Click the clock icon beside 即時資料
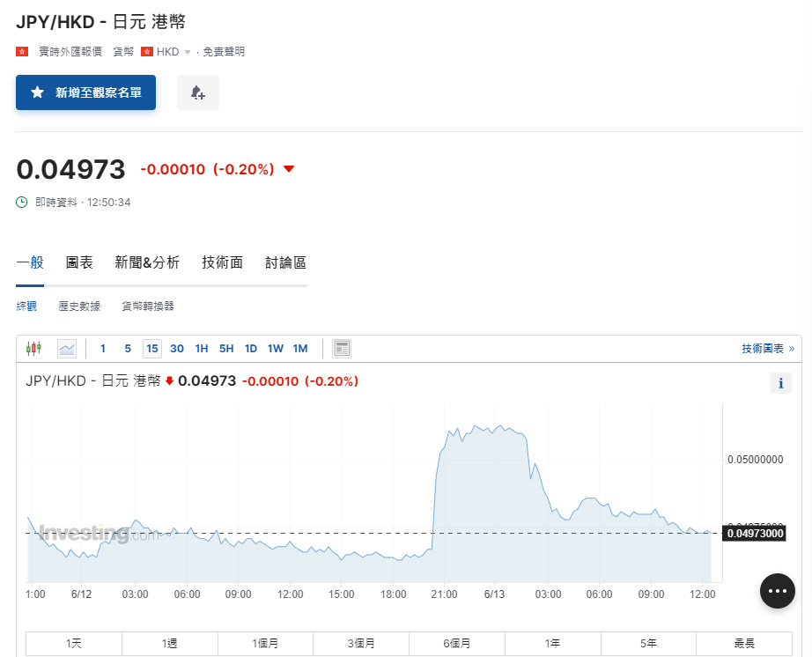The height and width of the screenshot is (657, 812). point(20,202)
